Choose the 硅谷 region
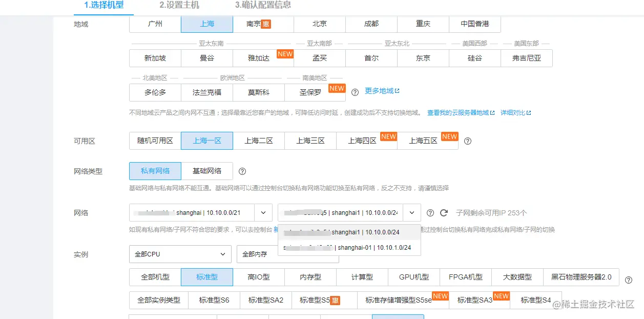The width and height of the screenshot is (644, 319). (475, 58)
